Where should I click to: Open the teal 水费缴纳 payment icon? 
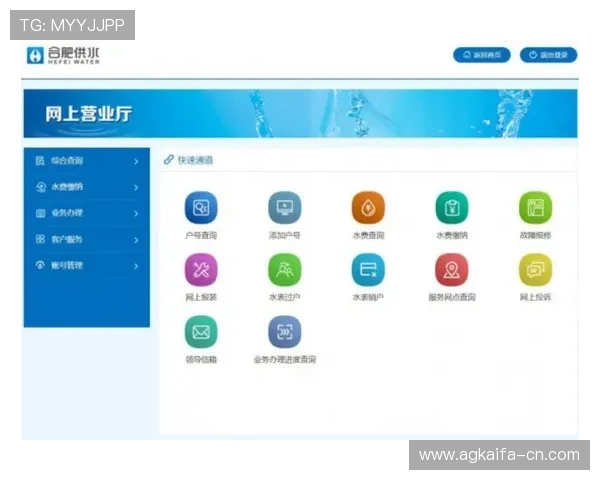452,207
